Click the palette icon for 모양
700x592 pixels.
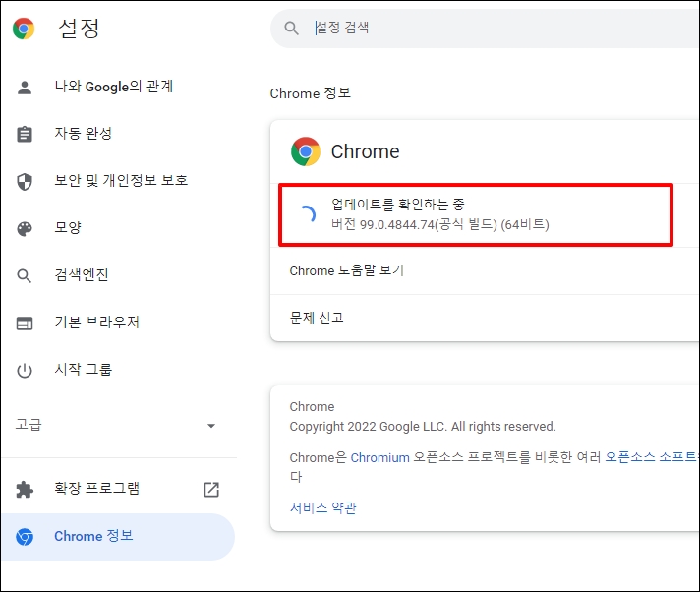pyautogui.click(x=25, y=228)
